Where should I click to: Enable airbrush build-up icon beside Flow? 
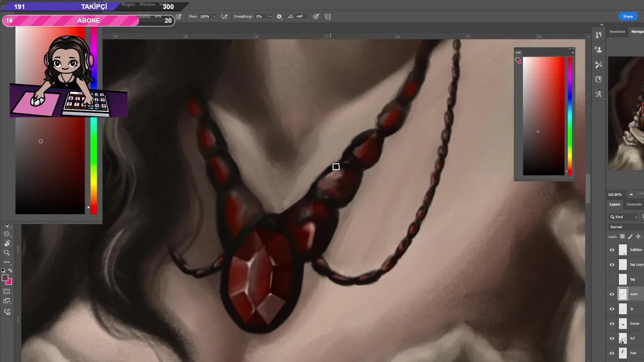(224, 17)
